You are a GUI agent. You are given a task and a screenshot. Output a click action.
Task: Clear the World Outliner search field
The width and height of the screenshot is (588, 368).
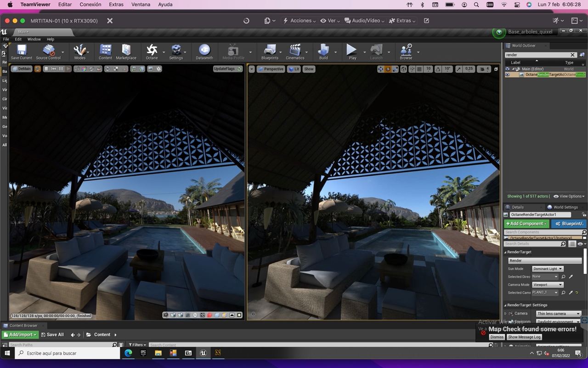click(x=572, y=55)
